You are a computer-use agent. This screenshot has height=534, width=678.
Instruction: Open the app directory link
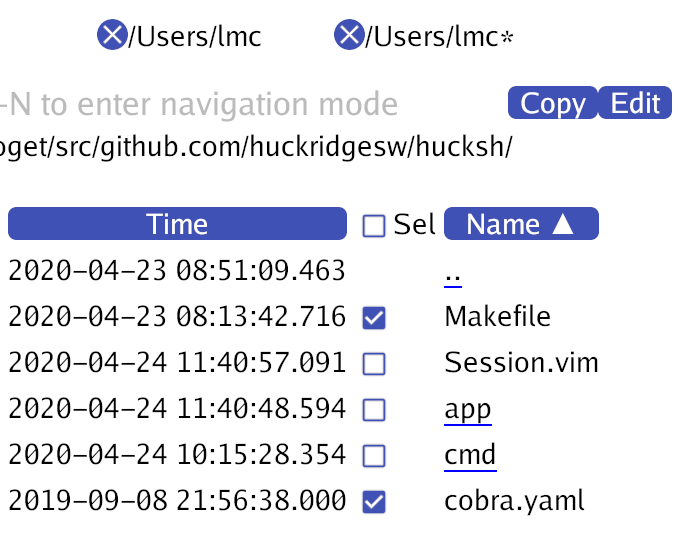[468, 410]
